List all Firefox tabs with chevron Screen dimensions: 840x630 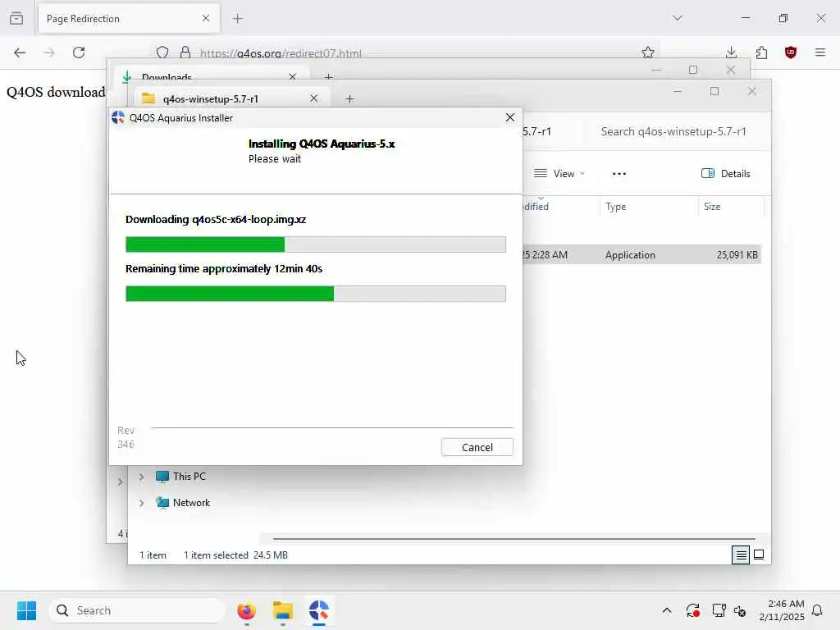click(x=678, y=18)
